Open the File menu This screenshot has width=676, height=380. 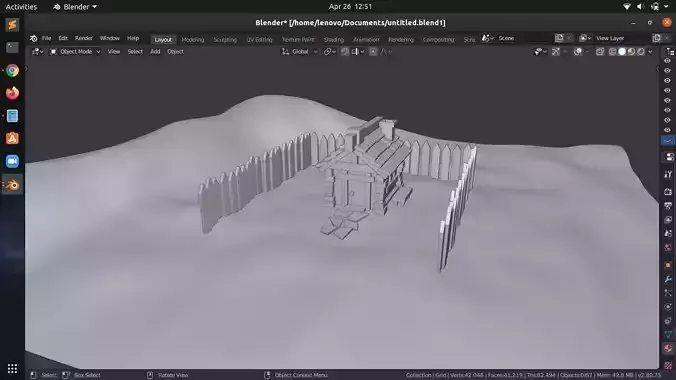pyautogui.click(x=46, y=38)
